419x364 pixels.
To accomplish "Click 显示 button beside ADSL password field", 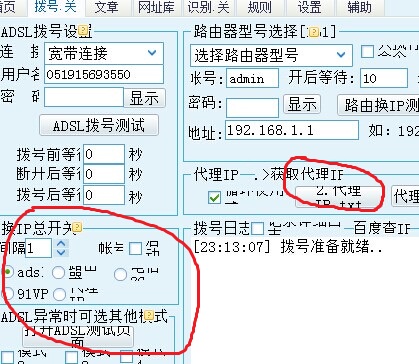I will (x=144, y=98).
